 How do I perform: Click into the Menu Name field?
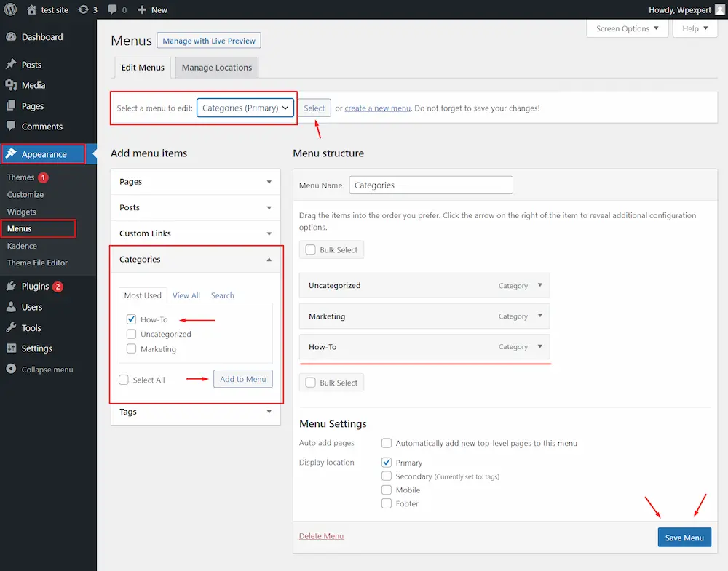(431, 185)
